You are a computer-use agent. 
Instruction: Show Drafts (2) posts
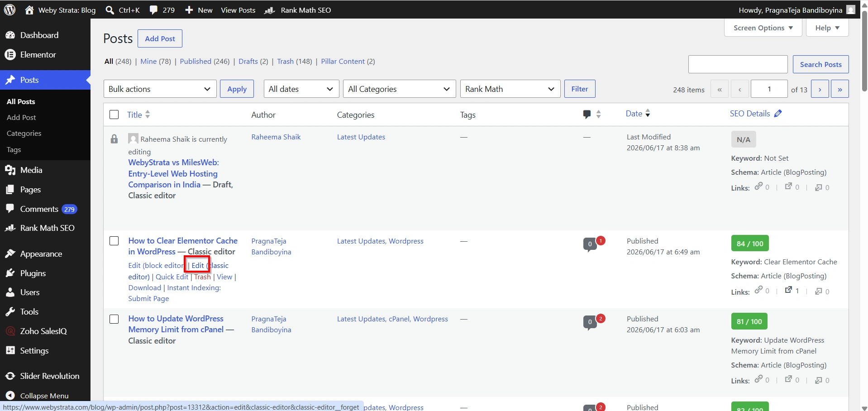pos(253,62)
